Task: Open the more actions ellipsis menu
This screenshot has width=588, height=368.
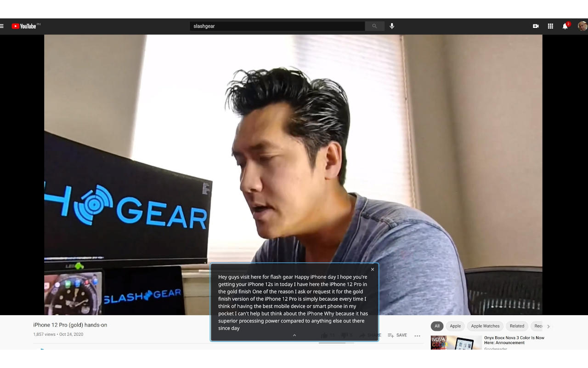Action: 417,335
